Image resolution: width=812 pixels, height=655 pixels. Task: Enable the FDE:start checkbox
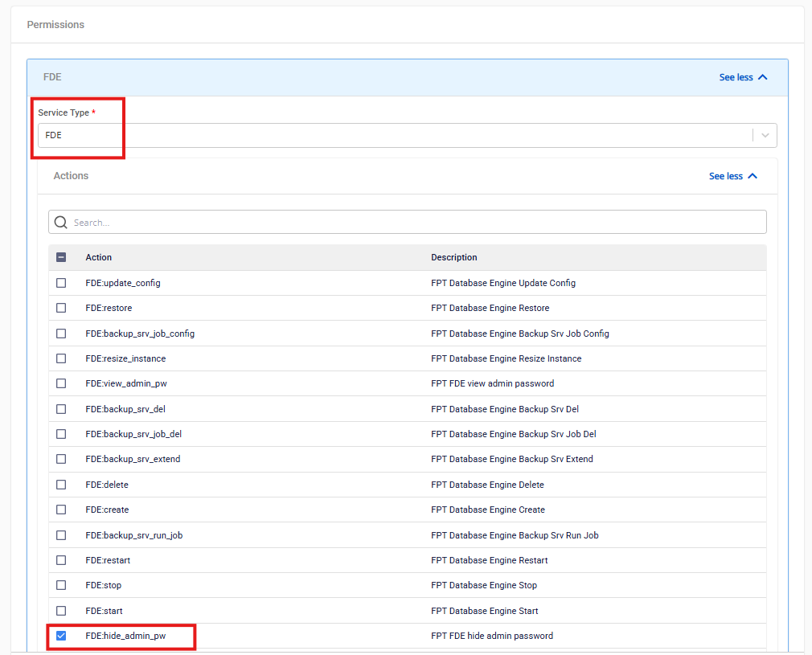61,611
